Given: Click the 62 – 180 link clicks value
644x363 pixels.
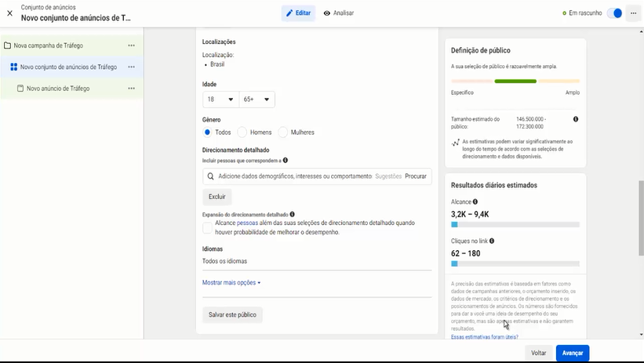Looking at the screenshot, I should (x=465, y=253).
